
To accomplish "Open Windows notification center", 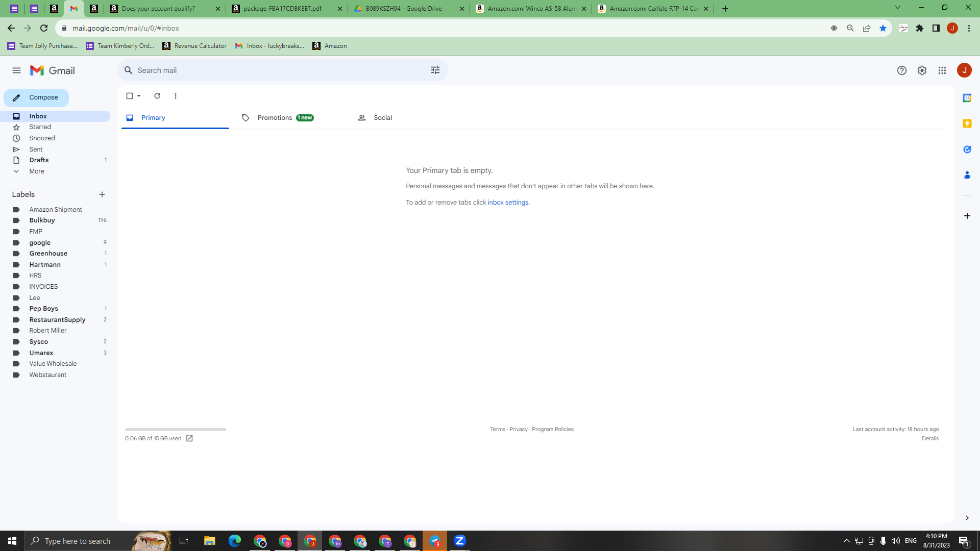I will point(964,541).
